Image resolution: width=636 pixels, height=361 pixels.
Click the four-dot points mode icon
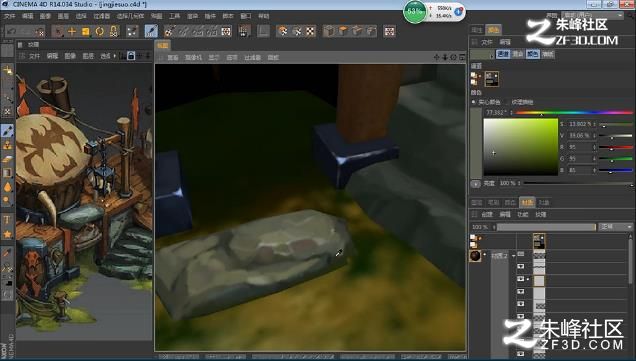[x=132, y=31]
